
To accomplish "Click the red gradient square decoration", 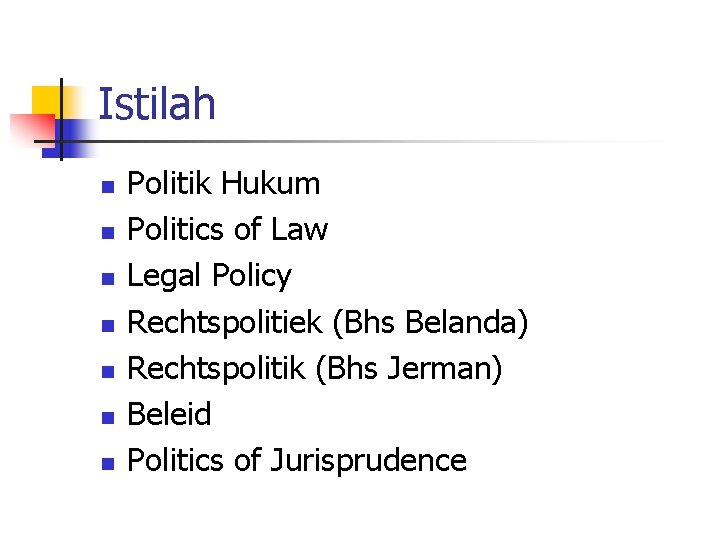I will pos(33,128).
